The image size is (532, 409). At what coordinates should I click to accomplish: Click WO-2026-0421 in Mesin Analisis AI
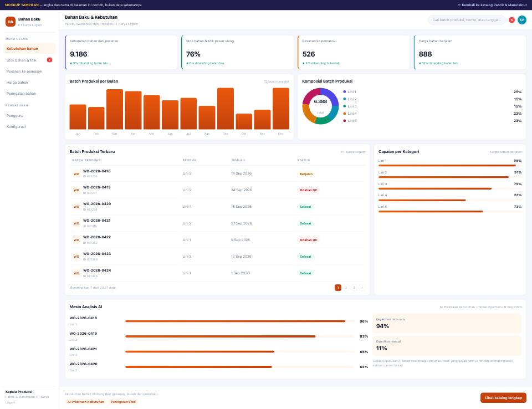click(x=83, y=349)
